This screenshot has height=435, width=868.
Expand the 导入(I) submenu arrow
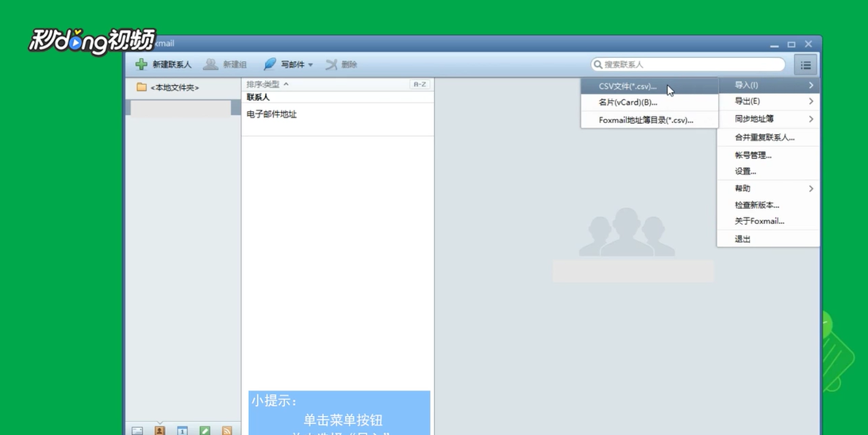(x=811, y=86)
